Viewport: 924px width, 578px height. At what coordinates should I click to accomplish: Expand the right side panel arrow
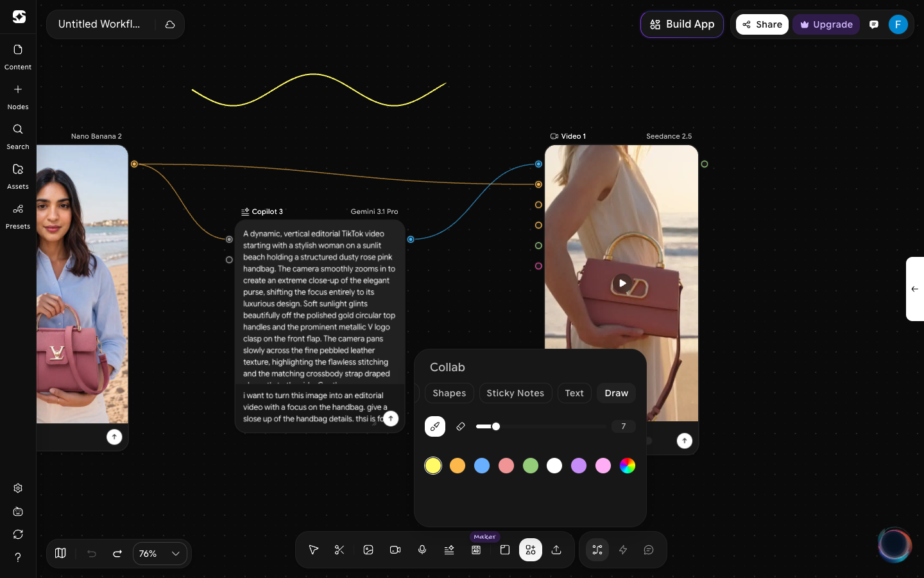(x=915, y=289)
